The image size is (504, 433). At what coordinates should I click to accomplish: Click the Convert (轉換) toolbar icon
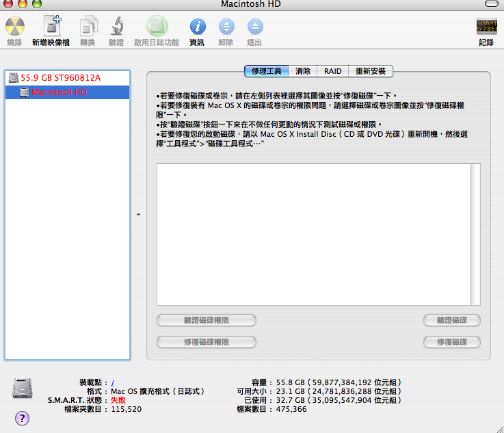(88, 26)
